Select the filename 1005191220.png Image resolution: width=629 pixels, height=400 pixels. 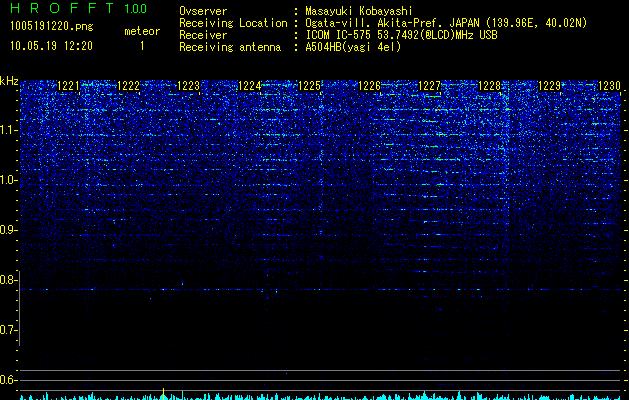tap(52, 27)
